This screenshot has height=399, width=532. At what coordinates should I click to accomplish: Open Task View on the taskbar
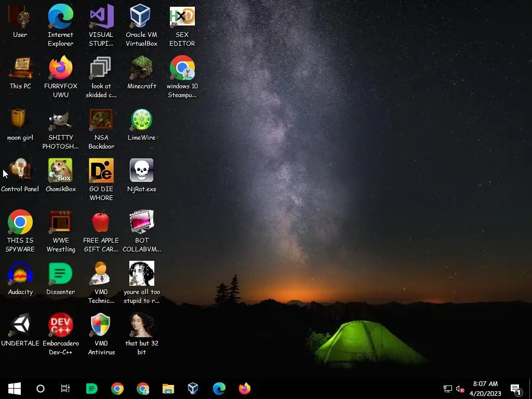click(x=65, y=389)
